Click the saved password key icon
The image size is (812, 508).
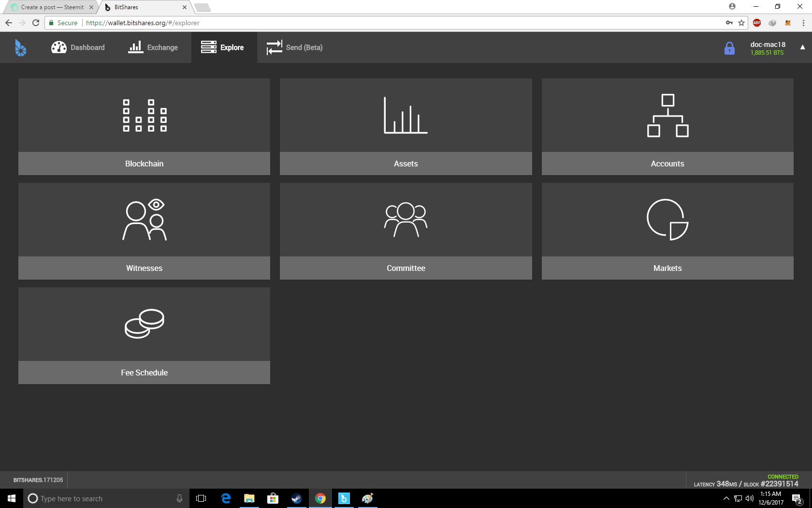pyautogui.click(x=729, y=23)
